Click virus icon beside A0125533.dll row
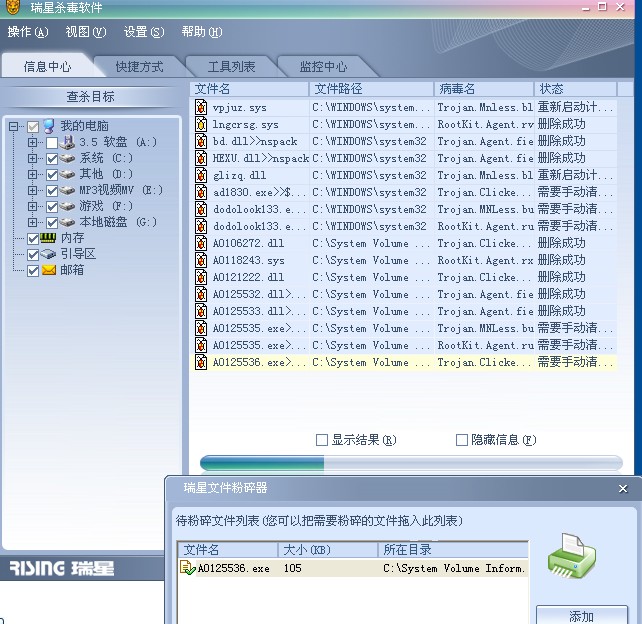The width and height of the screenshot is (642, 624). click(x=201, y=311)
